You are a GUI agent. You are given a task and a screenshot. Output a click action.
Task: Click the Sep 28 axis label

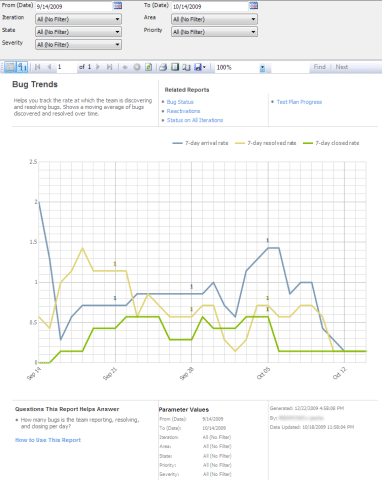[187, 373]
